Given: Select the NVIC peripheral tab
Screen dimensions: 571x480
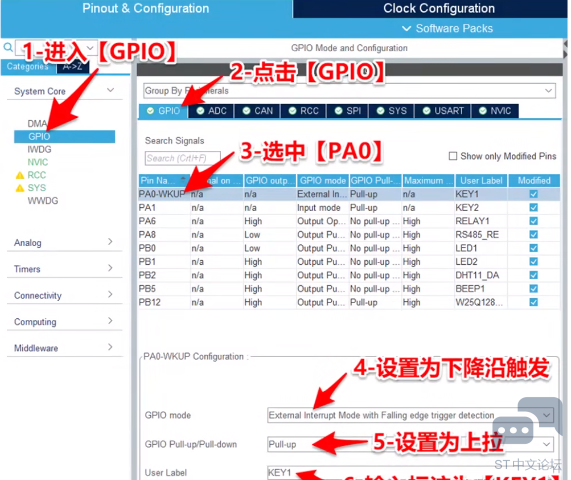Looking at the screenshot, I should [x=495, y=111].
